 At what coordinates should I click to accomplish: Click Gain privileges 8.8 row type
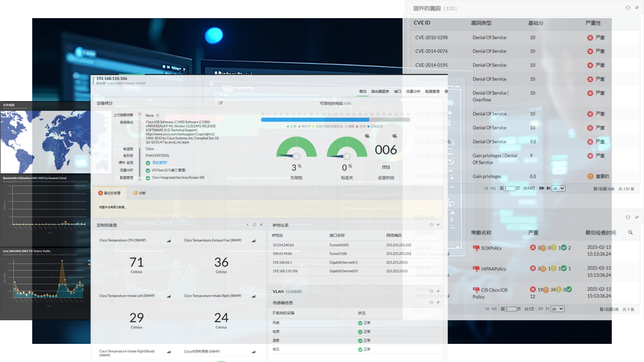click(x=487, y=176)
